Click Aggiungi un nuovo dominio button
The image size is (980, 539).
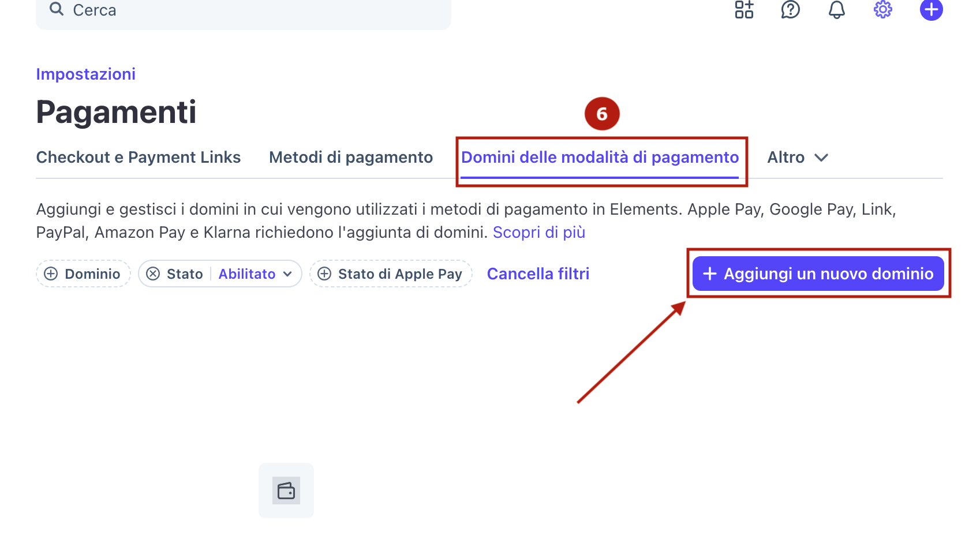click(x=818, y=274)
